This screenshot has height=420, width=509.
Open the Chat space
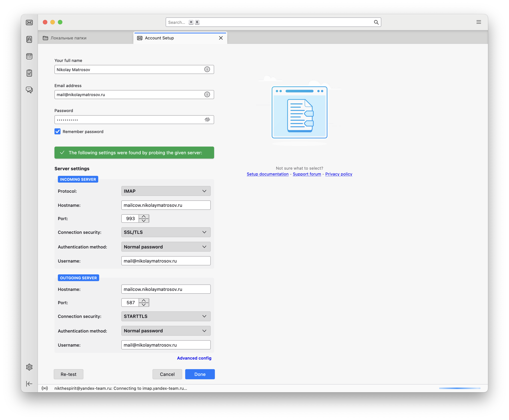coord(29,90)
